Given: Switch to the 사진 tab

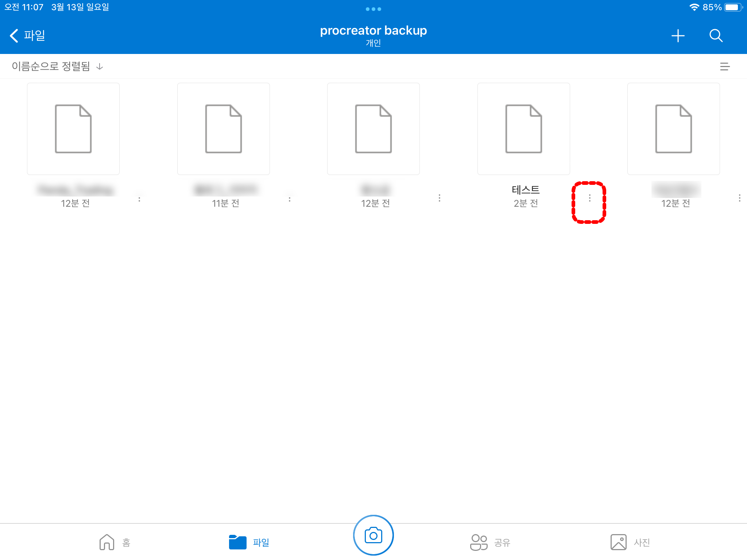Looking at the screenshot, I should coord(642,542).
